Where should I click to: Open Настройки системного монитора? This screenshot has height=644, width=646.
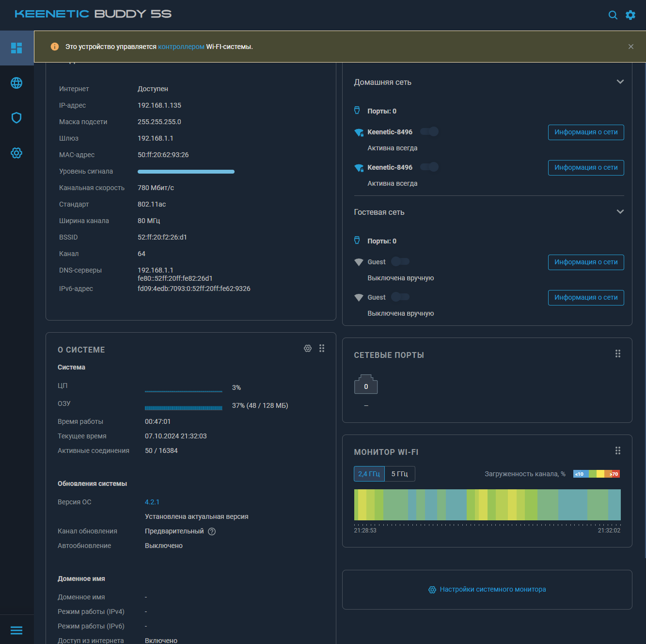[487, 589]
